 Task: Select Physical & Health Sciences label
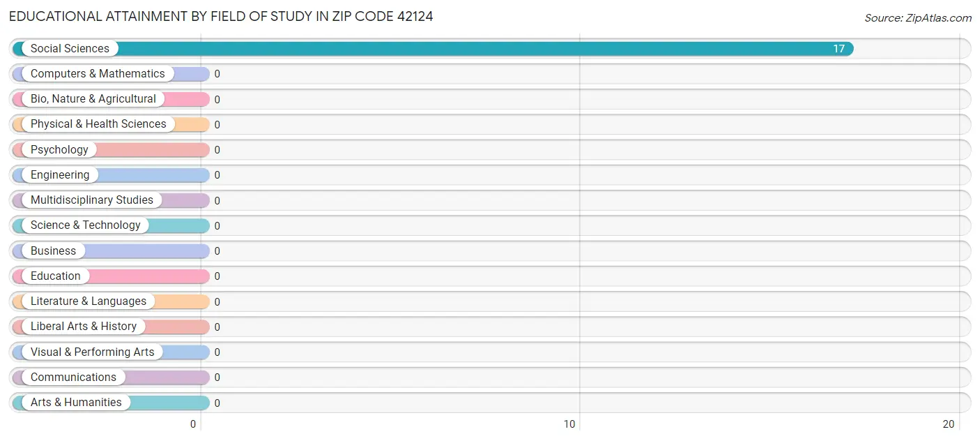coord(98,124)
